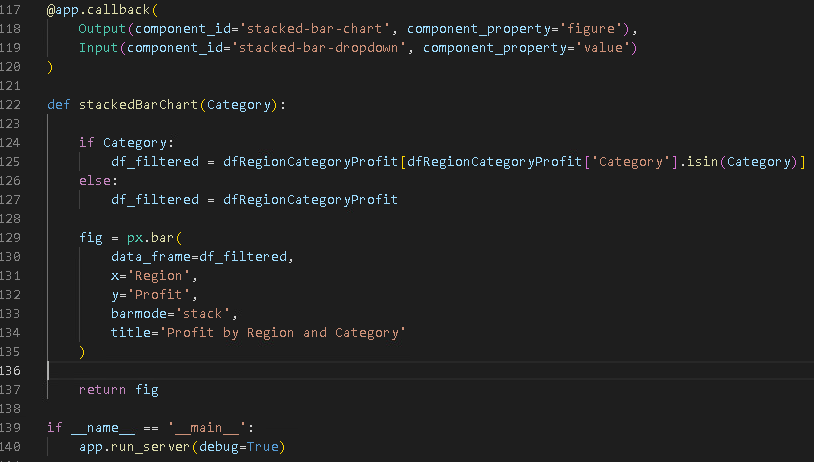The width and height of the screenshot is (814, 462).
Task: Click the 'Profit' string on line 132
Action: [x=158, y=295]
